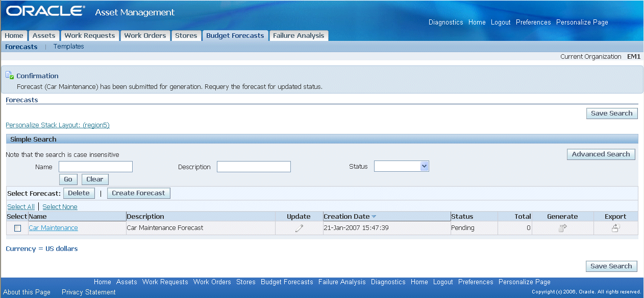Open Preferences in the top header

coord(533,22)
